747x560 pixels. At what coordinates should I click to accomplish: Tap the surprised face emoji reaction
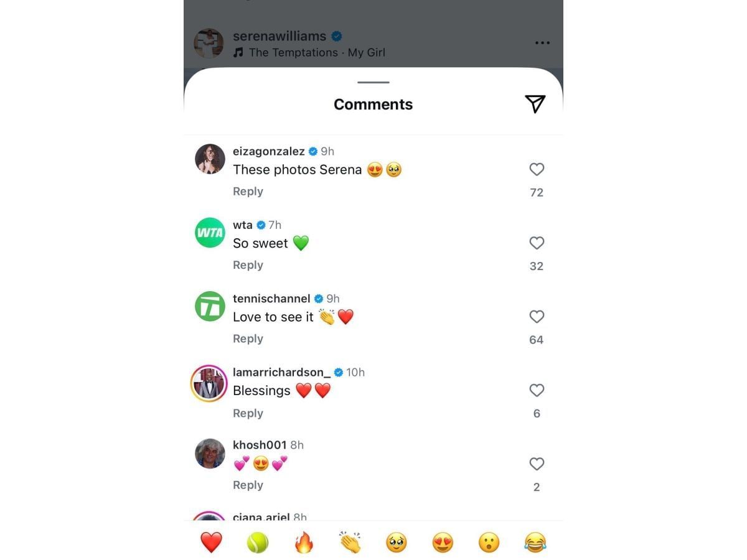coord(489,542)
